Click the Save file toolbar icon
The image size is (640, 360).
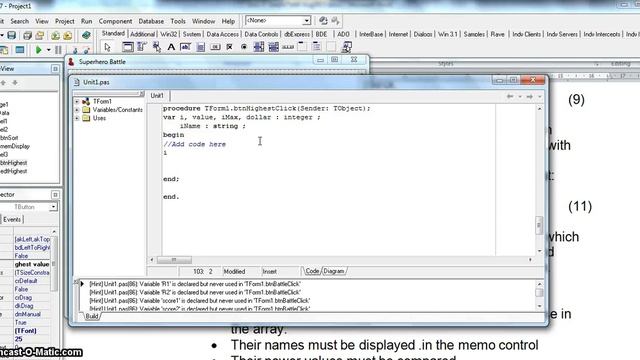11,36
